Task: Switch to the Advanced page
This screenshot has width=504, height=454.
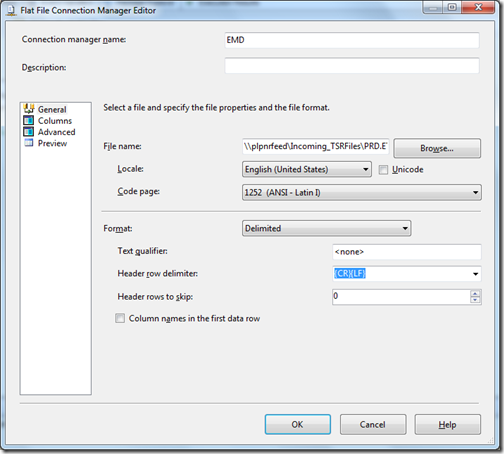Action: tap(56, 132)
